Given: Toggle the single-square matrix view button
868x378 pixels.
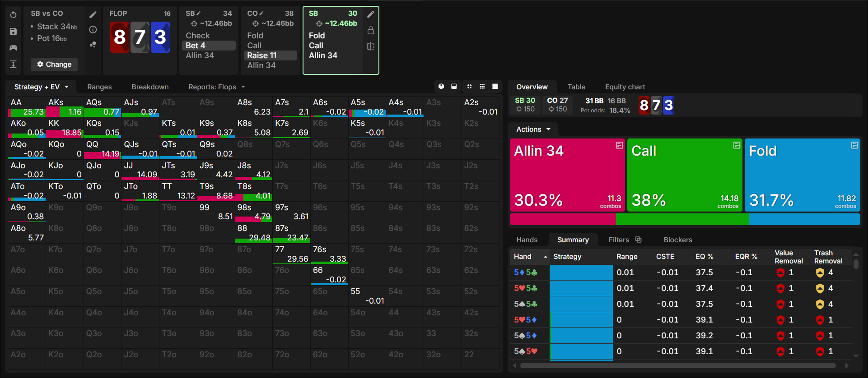Looking at the screenshot, I should tap(495, 87).
